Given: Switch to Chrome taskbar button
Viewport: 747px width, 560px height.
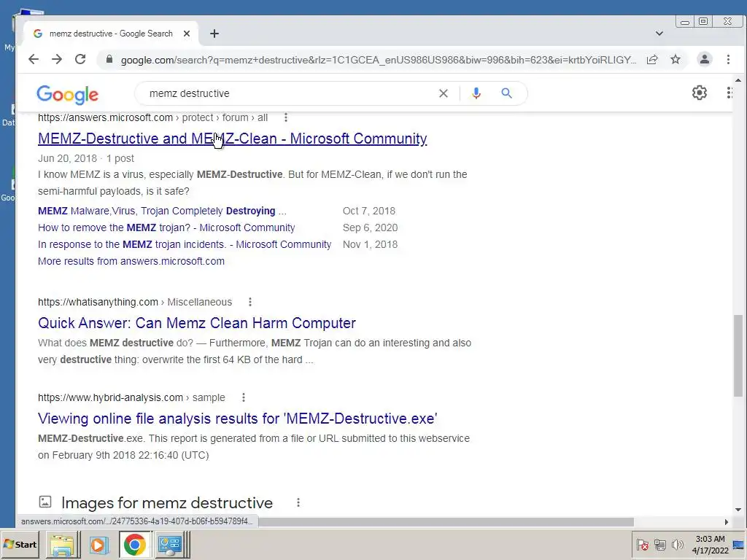Looking at the screenshot, I should 135,545.
